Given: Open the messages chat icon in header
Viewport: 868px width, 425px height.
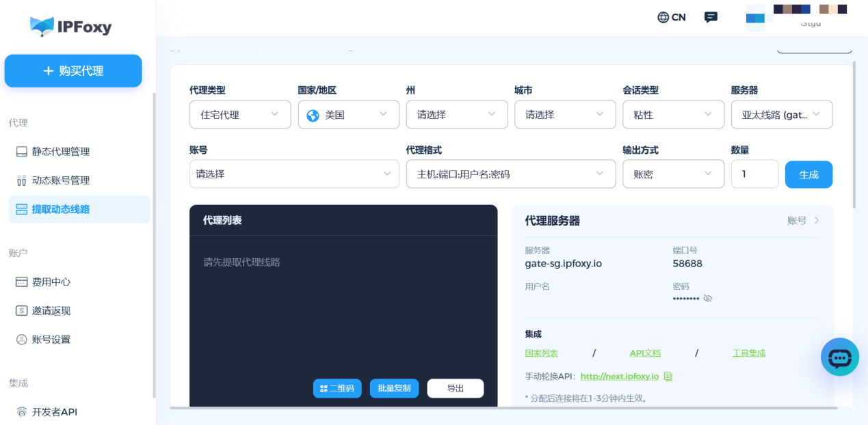Looking at the screenshot, I should click(711, 18).
